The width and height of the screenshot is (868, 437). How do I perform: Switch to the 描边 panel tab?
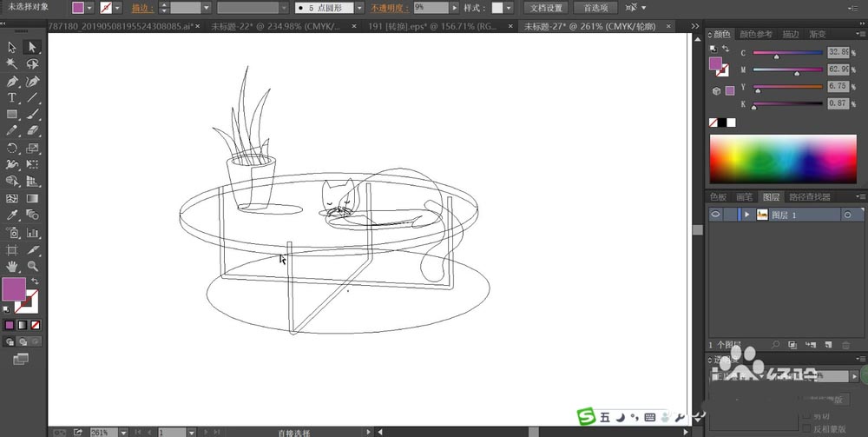(791, 35)
